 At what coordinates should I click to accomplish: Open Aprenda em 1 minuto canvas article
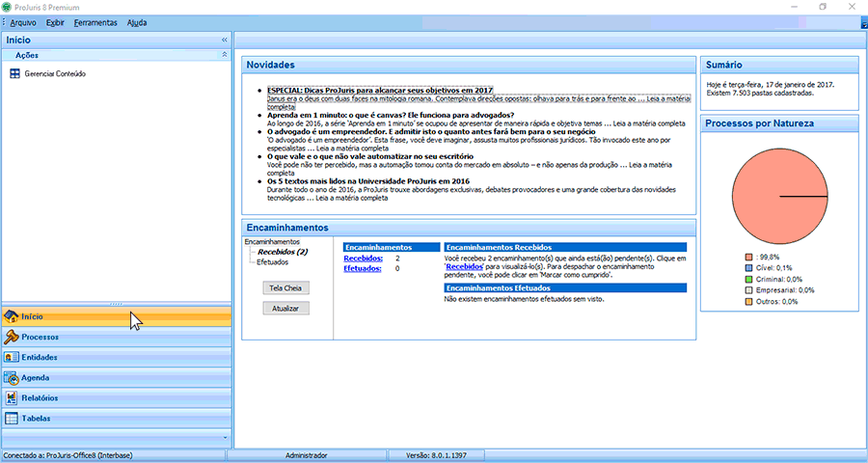pos(391,115)
